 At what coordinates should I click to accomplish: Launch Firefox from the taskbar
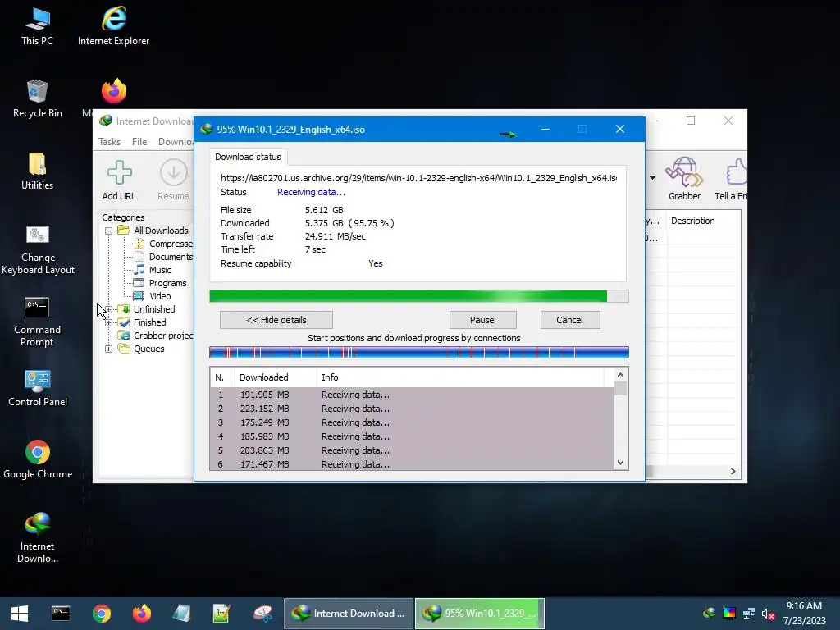click(142, 614)
